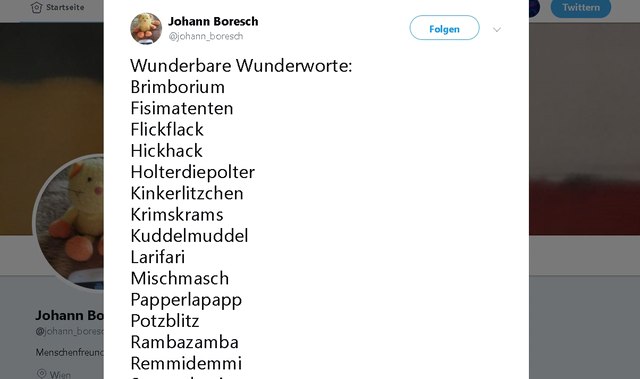
Task: Click the Wien location pin icon
Action: [x=41, y=373]
